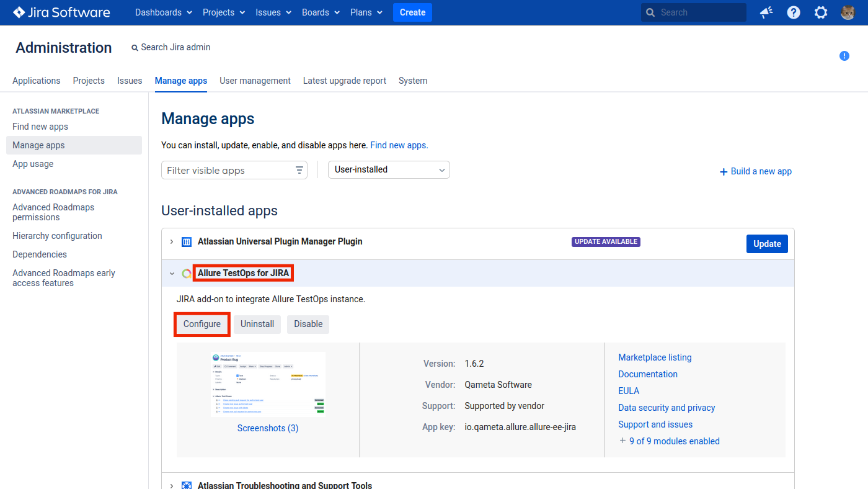Viewport: 868px width, 489px height.
Task: Switch to the Projects admin tab
Action: pos(89,81)
